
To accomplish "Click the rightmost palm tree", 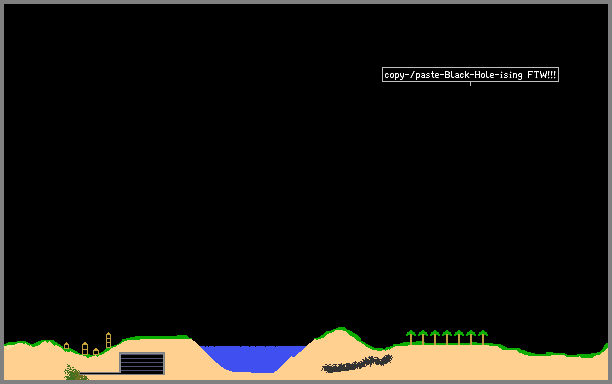I will point(483,337).
